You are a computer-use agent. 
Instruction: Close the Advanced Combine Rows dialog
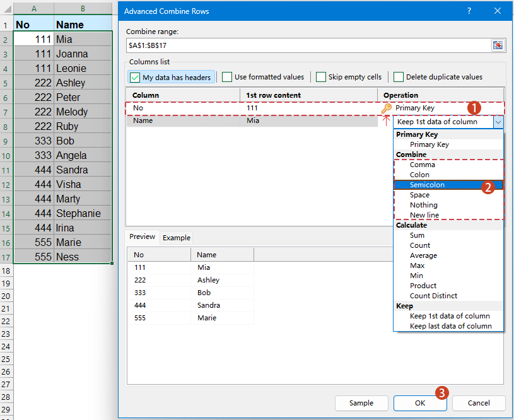(x=498, y=11)
